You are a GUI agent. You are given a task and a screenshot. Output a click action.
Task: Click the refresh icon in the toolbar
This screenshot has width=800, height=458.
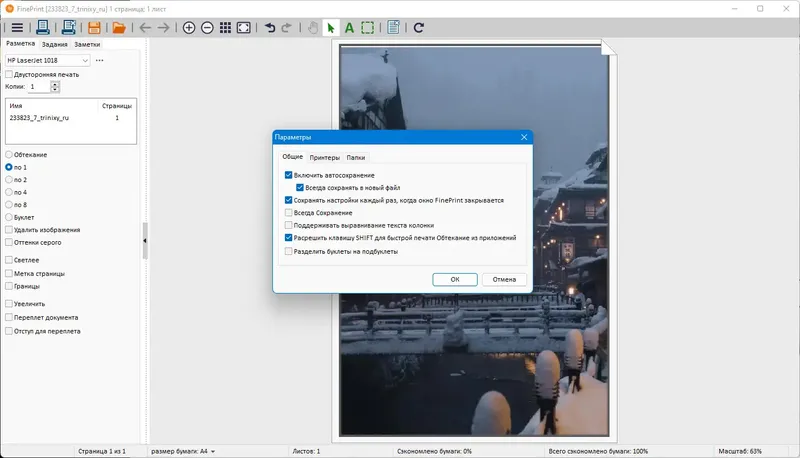coord(419,28)
